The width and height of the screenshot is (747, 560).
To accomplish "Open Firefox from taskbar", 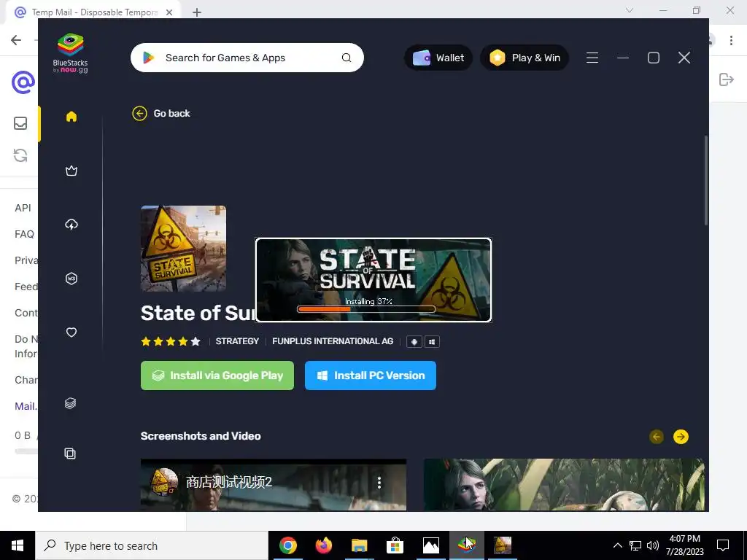I will click(324, 545).
